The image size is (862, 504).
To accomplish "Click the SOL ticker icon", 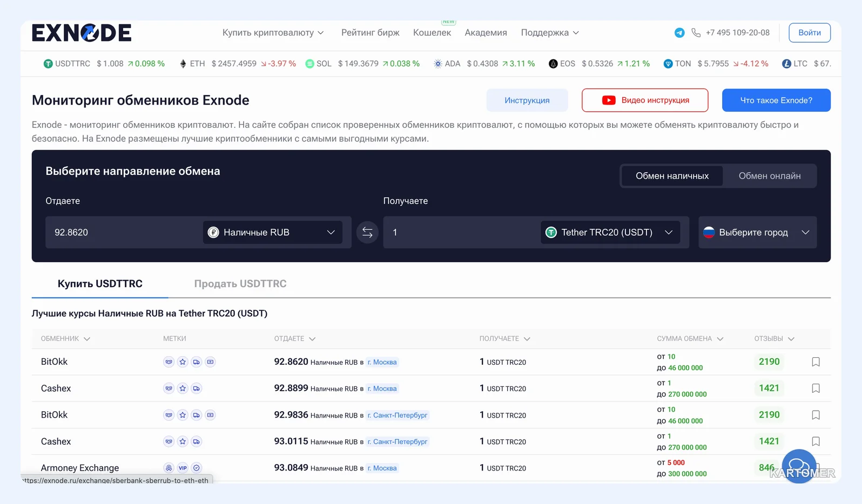I will point(309,64).
